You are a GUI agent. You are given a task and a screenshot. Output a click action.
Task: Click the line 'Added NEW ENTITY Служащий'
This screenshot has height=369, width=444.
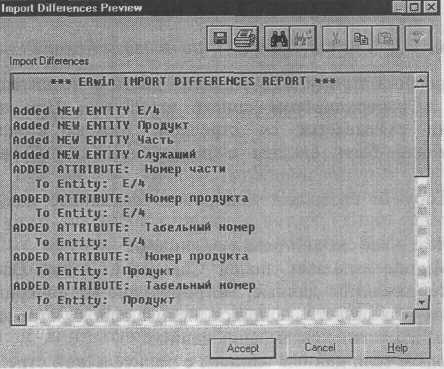click(x=104, y=155)
